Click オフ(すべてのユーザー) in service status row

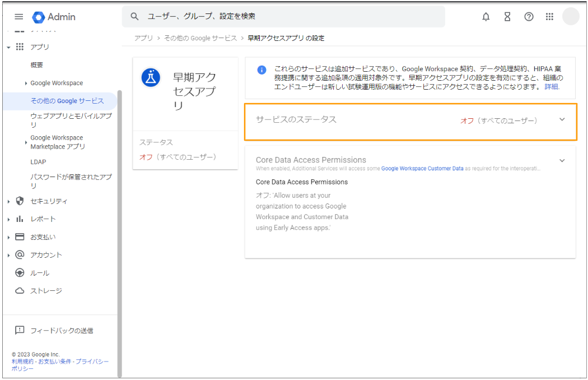pos(499,121)
